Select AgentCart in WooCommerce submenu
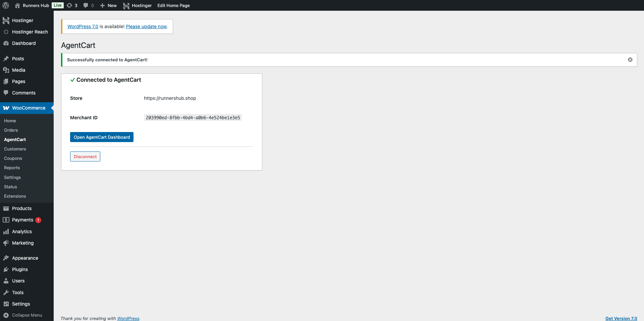This screenshot has width=644, height=321. pyautogui.click(x=15, y=139)
